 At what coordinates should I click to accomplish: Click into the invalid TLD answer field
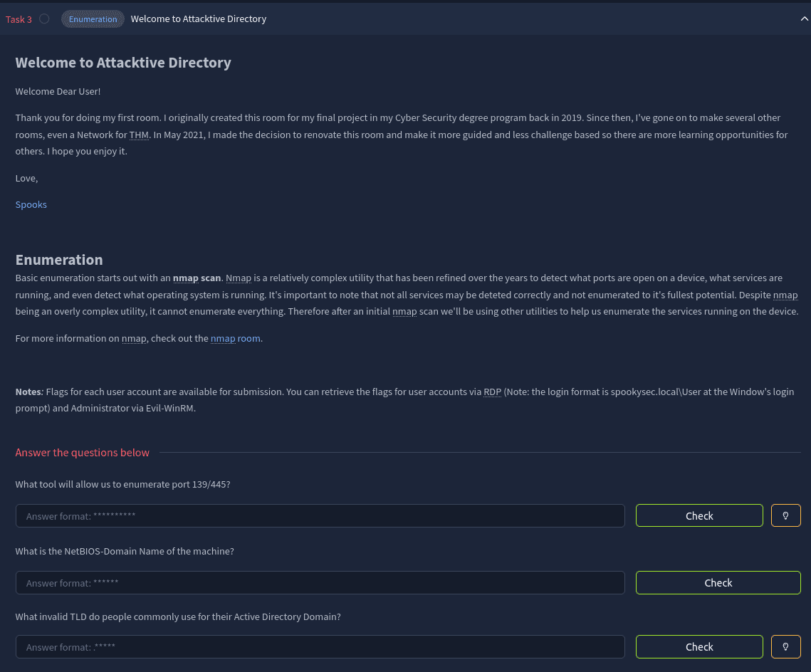[x=320, y=646]
